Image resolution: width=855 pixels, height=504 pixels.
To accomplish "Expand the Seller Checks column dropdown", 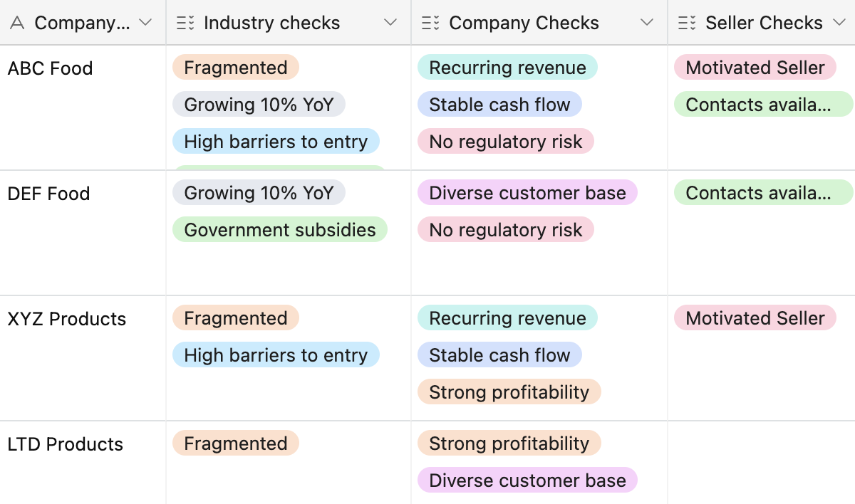I will (838, 23).
